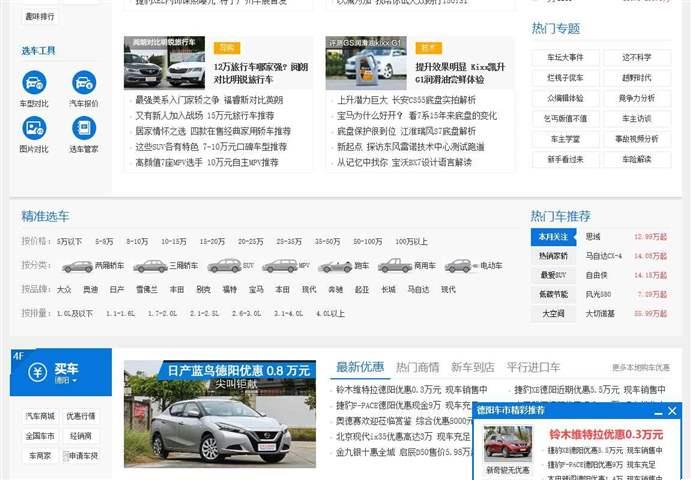Viewport: 691px width, 480px height.
Task: Open the 车型对比 car comparison tool icon
Action: [34, 83]
